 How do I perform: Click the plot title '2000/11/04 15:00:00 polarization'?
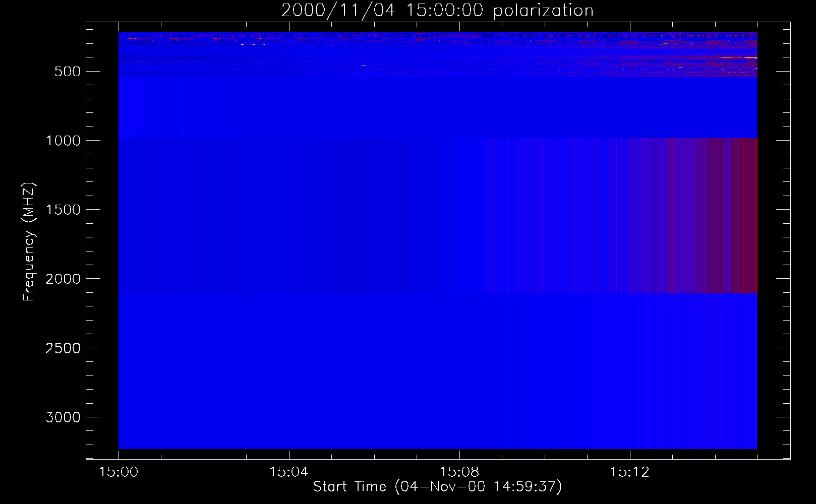437,11
